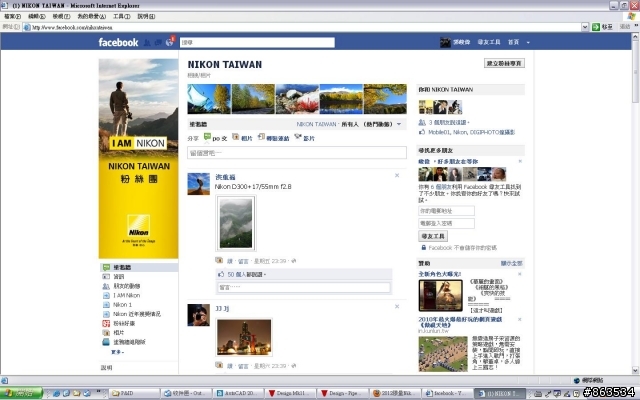640x400 pixels.
Task: Select the video share icon in composer
Action: pyautogui.click(x=298, y=137)
